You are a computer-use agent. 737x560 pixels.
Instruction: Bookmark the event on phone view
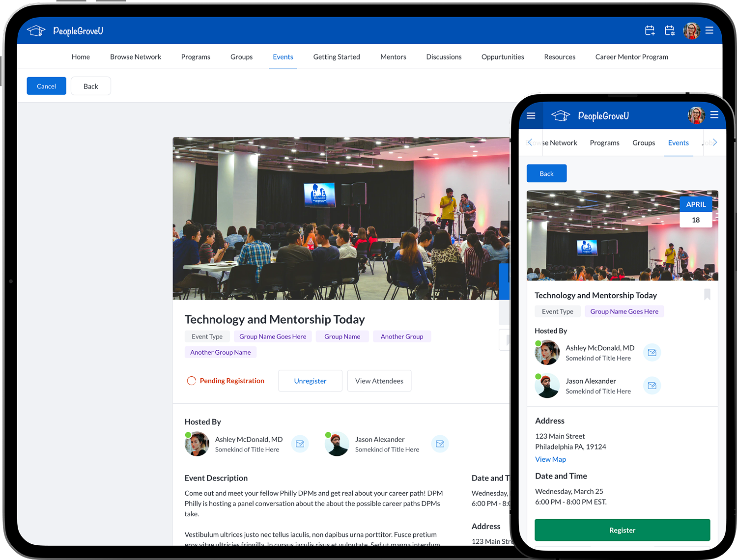coord(707,294)
